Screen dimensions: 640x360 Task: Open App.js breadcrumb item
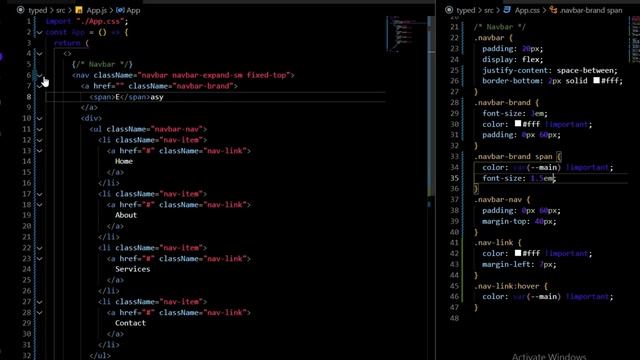[96, 10]
